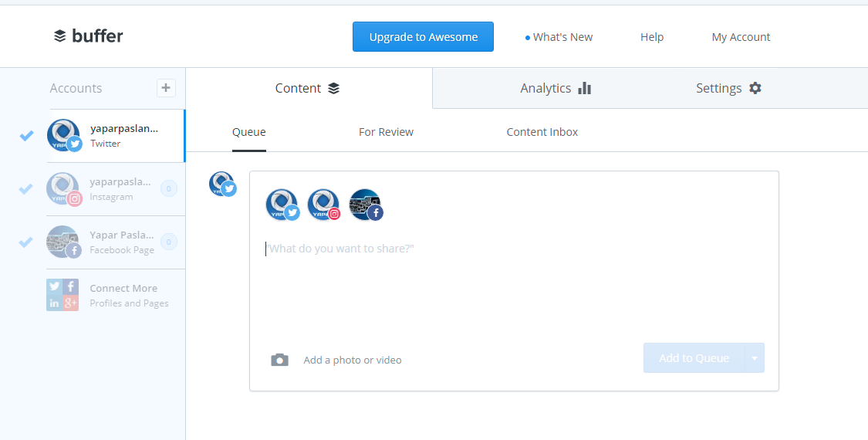Click the camera icon to add media
Image resolution: width=868 pixels, height=440 pixels.
pyautogui.click(x=279, y=360)
